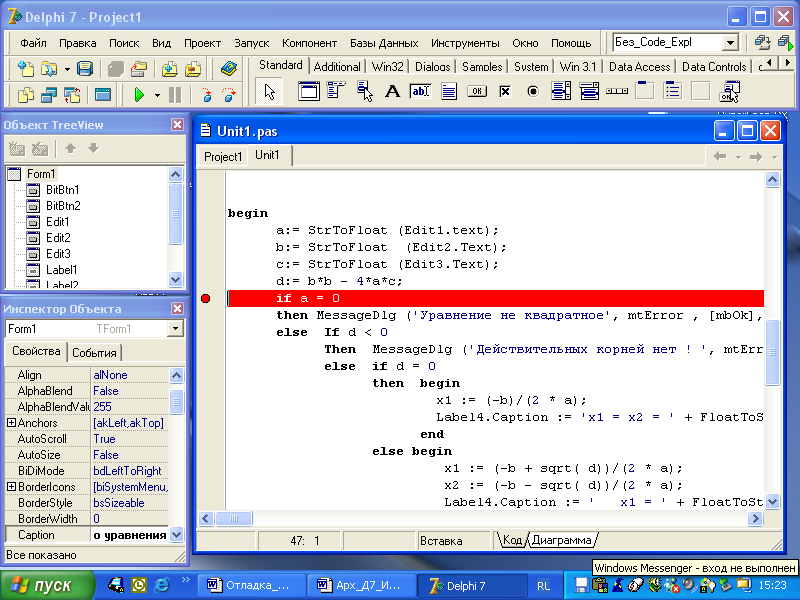Select the ActionList palette component
This screenshot has width=800, height=600.
(x=730, y=92)
